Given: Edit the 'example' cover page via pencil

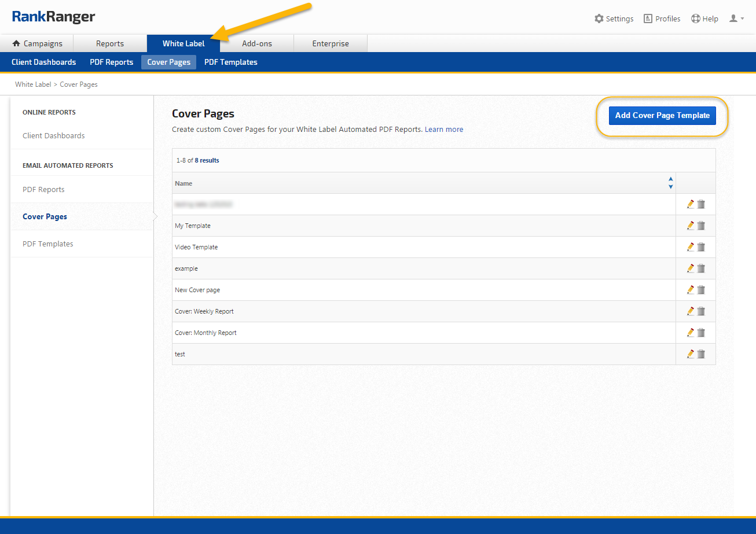Looking at the screenshot, I should [x=690, y=268].
